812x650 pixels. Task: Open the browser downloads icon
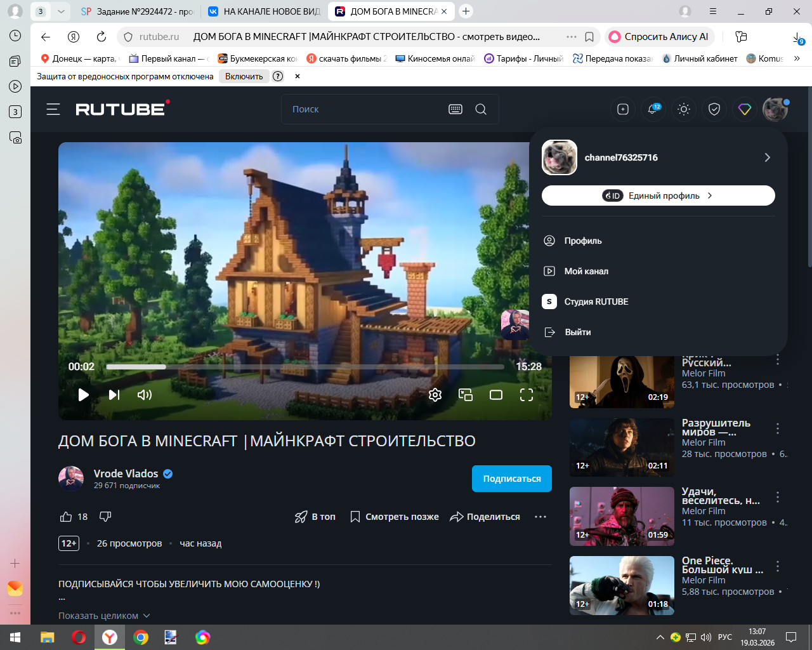tap(798, 38)
